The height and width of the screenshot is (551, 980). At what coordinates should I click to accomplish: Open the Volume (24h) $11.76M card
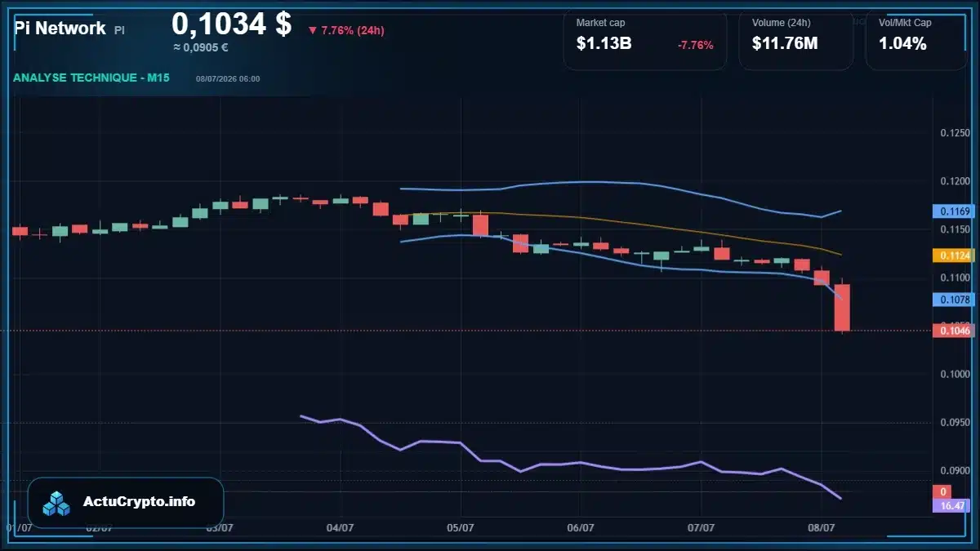pyautogui.click(x=795, y=39)
